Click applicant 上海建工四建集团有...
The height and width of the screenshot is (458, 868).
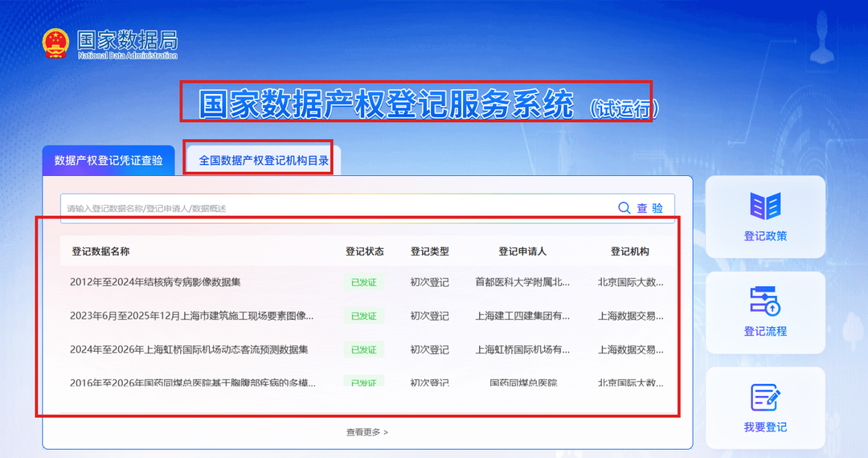pyautogui.click(x=522, y=316)
